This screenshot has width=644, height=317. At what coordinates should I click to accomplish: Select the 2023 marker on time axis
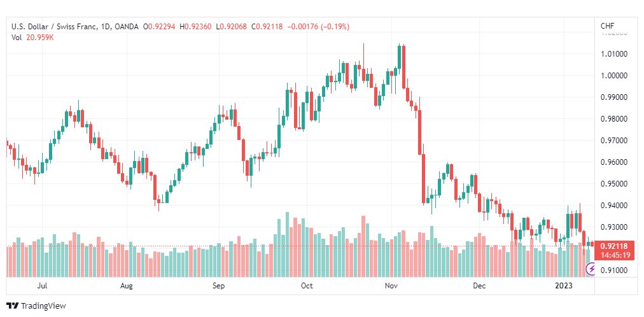(563, 286)
